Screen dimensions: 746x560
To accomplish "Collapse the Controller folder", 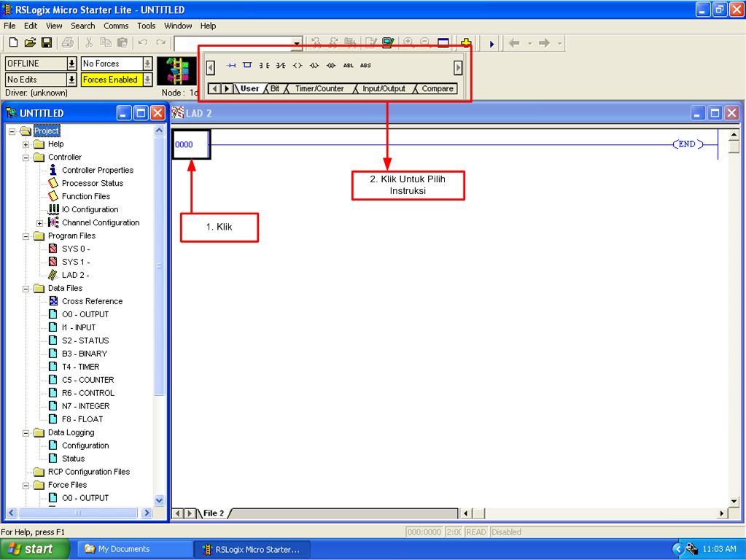I will point(26,157).
